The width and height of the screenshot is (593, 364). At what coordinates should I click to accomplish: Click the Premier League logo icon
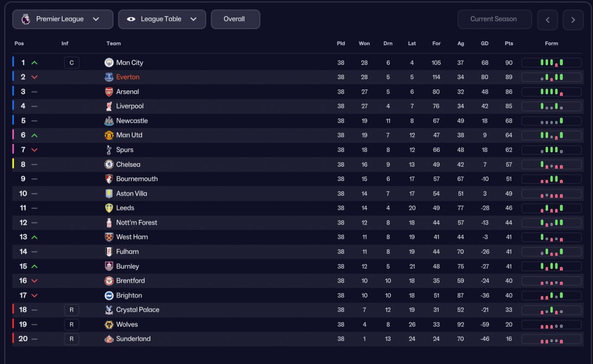25,19
